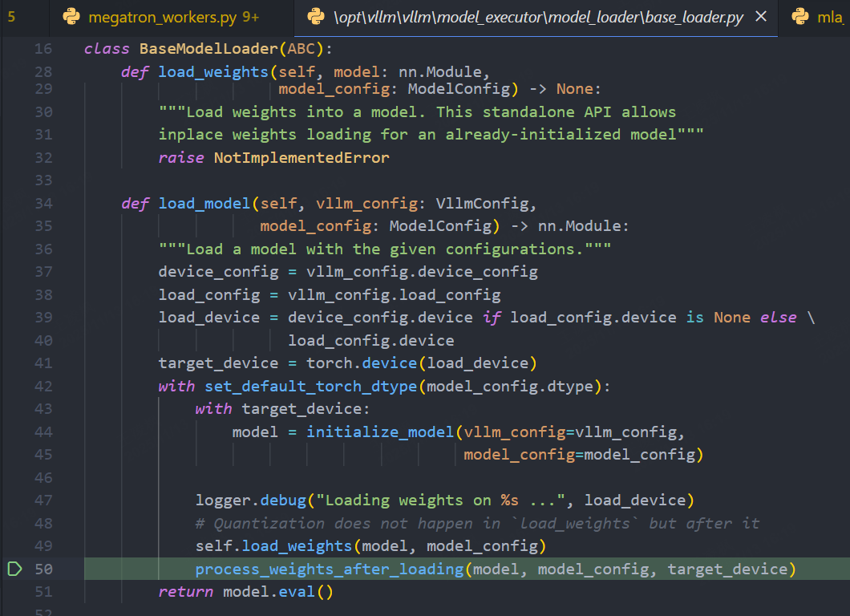Click the docstring 'Load a model with the given configurations.'
The width and height of the screenshot is (850, 616).
[385, 249]
